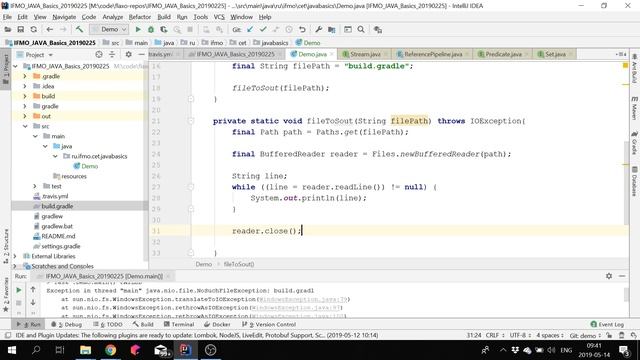Expand the out folder
This screenshot has height=360, width=640.
click(x=25, y=116)
